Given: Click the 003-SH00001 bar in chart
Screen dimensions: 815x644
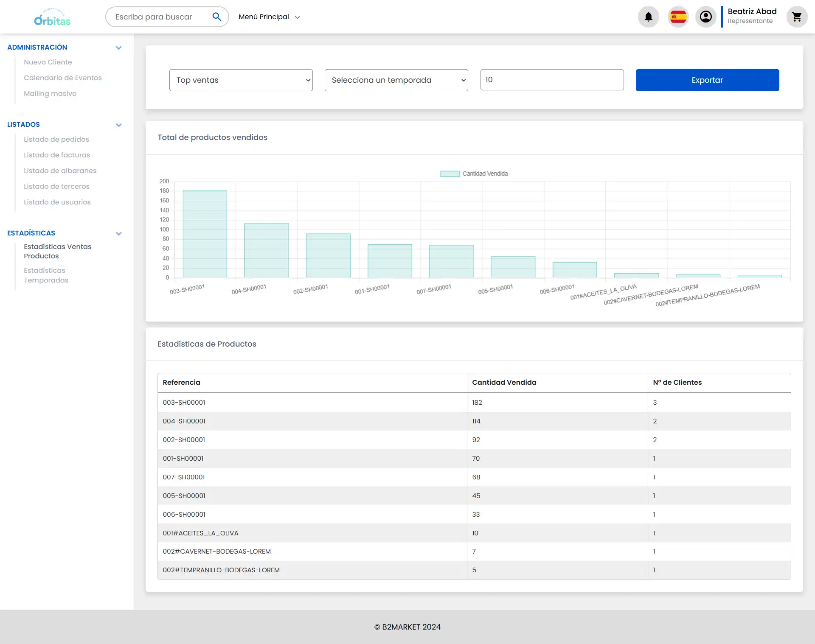Looking at the screenshot, I should [205, 234].
